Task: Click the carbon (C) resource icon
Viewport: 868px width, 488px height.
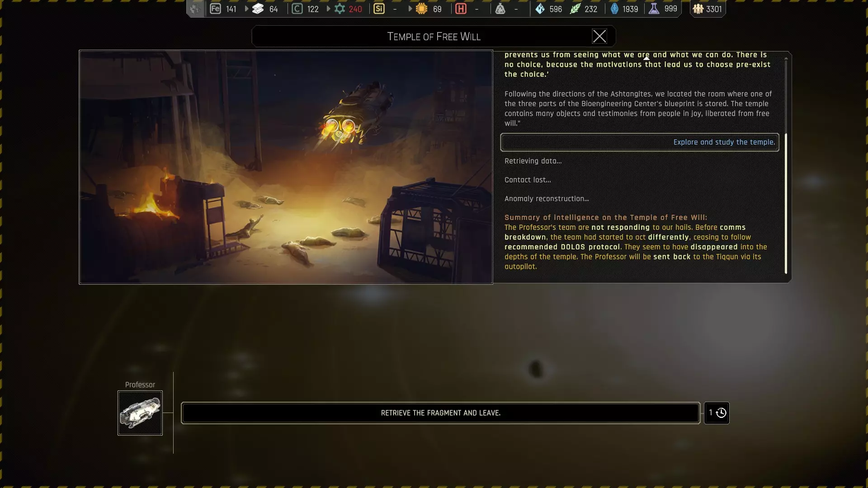Action: (297, 9)
